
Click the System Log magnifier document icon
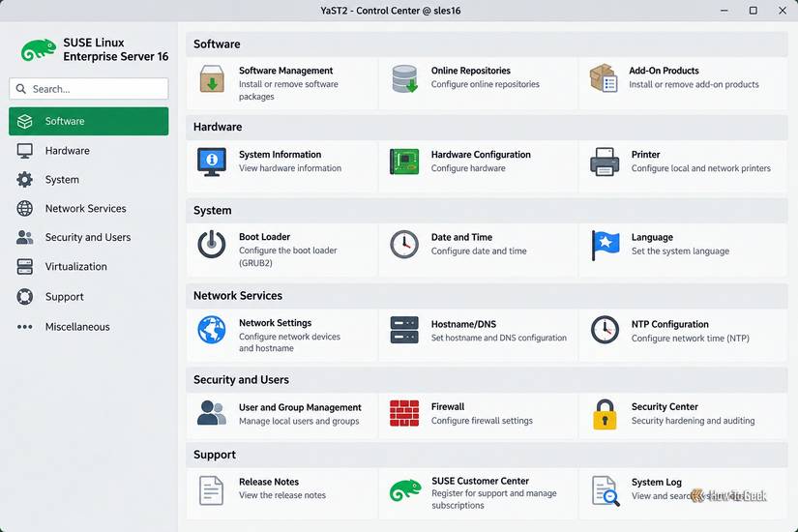pyautogui.click(x=606, y=490)
